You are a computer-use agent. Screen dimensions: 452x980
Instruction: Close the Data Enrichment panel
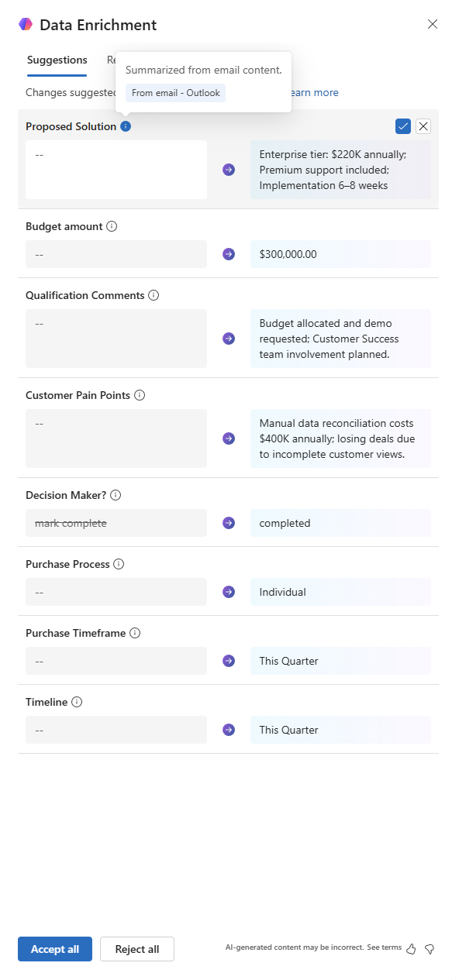click(x=433, y=24)
